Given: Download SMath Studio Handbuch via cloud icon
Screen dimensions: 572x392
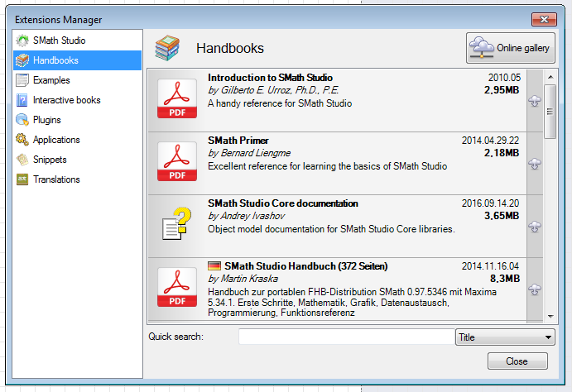Looking at the screenshot, I should (534, 289).
